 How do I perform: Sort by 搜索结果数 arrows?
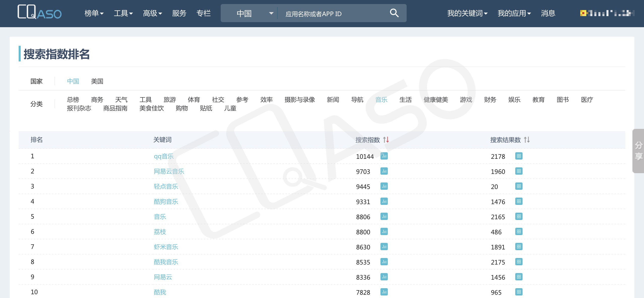tap(527, 140)
